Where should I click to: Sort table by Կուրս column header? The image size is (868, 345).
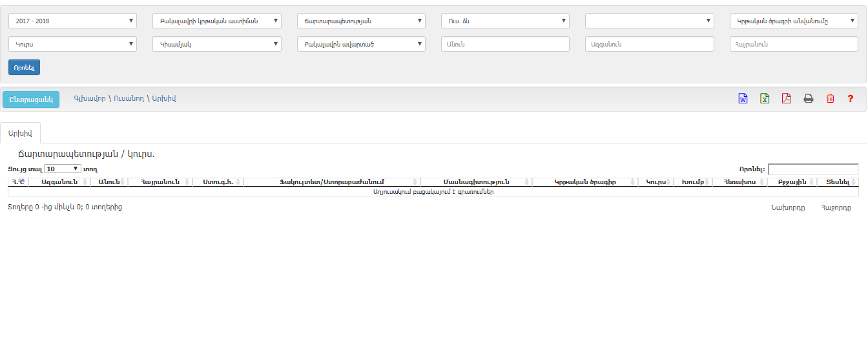pos(655,182)
